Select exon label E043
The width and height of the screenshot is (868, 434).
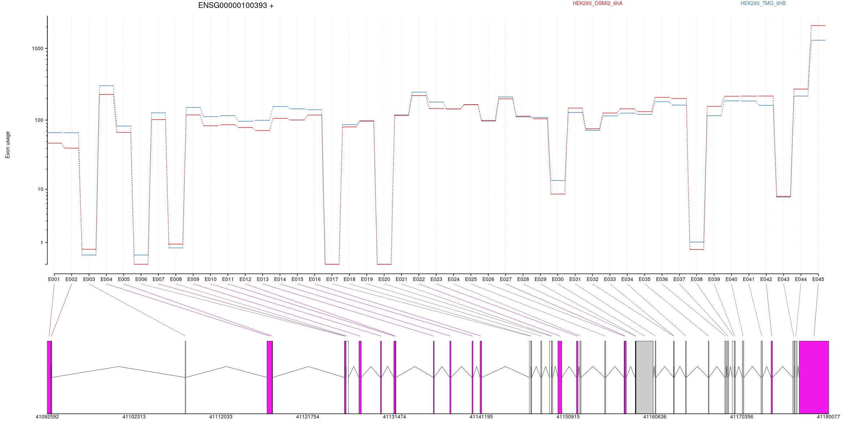click(783, 279)
